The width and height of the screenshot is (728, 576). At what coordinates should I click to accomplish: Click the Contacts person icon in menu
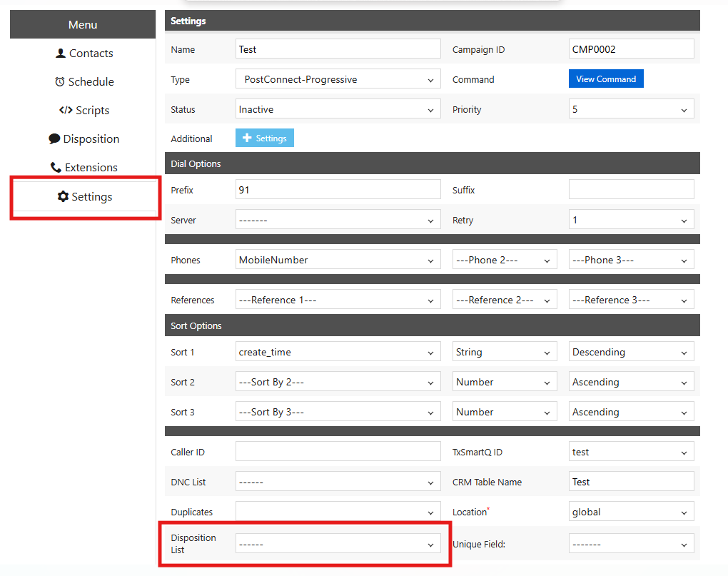pos(61,54)
